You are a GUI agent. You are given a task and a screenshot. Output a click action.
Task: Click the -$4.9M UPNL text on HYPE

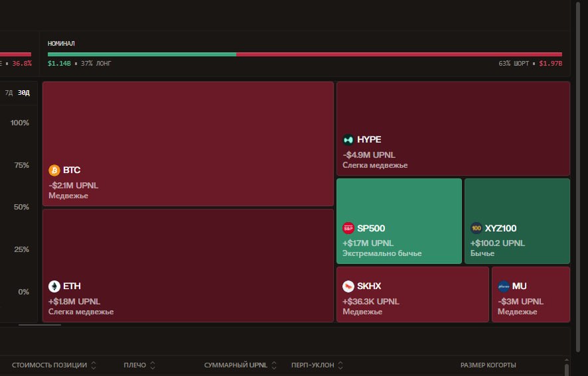[x=369, y=155]
